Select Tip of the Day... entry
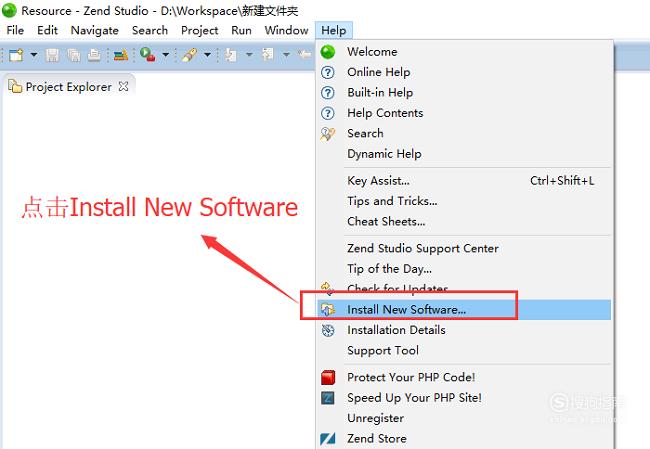Viewport: 650px width, 449px height. [x=463, y=269]
